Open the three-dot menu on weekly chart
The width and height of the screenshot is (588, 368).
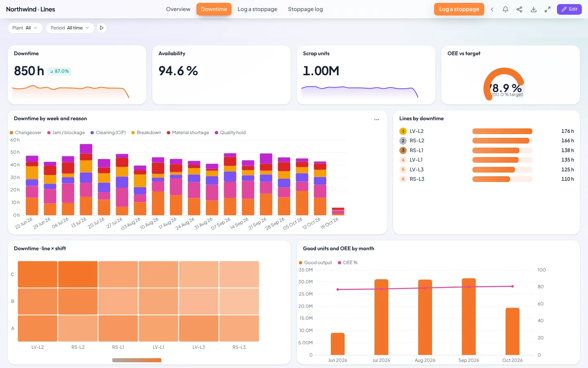tap(376, 119)
